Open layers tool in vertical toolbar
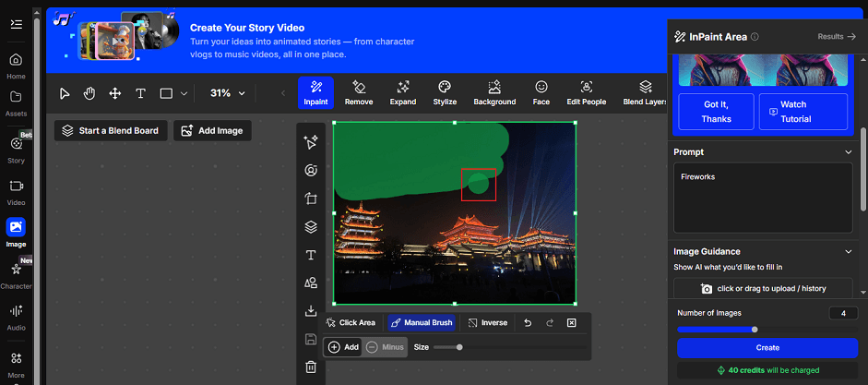 coord(311,226)
